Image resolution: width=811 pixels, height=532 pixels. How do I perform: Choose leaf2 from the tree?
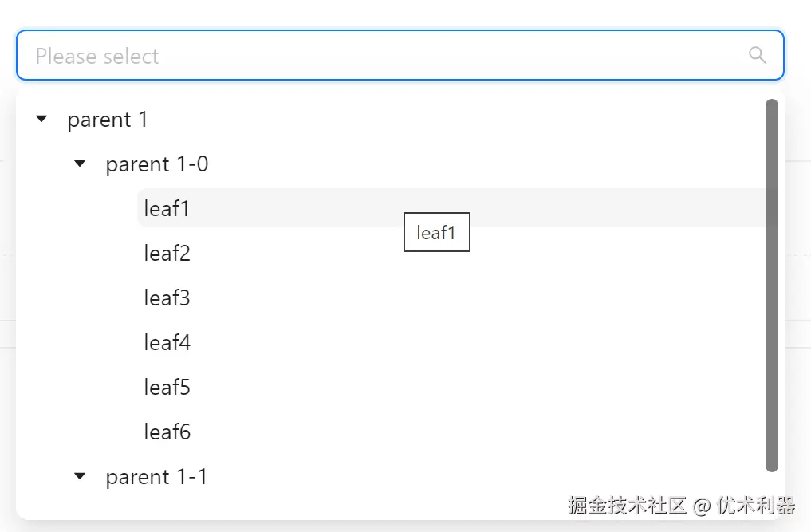(167, 254)
